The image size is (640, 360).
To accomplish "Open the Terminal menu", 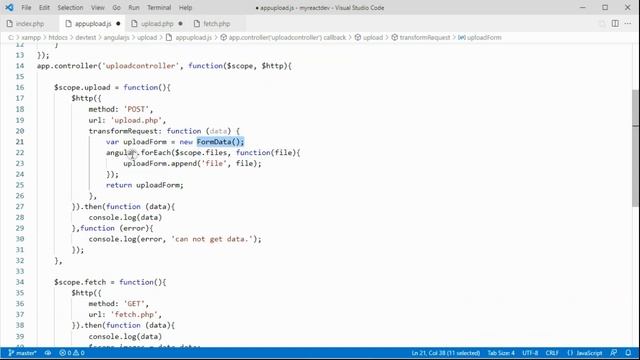I will [159, 8].
